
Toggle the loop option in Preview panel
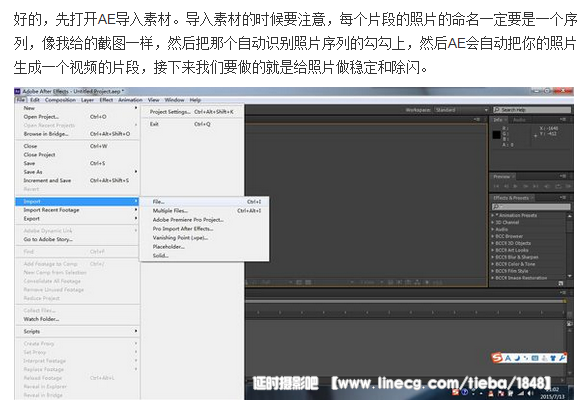558,186
